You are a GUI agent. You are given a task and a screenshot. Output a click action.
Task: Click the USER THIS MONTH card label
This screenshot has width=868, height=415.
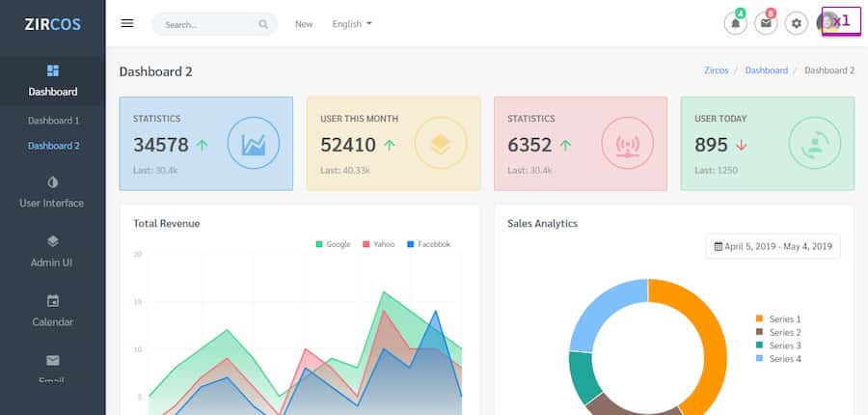pyautogui.click(x=360, y=119)
